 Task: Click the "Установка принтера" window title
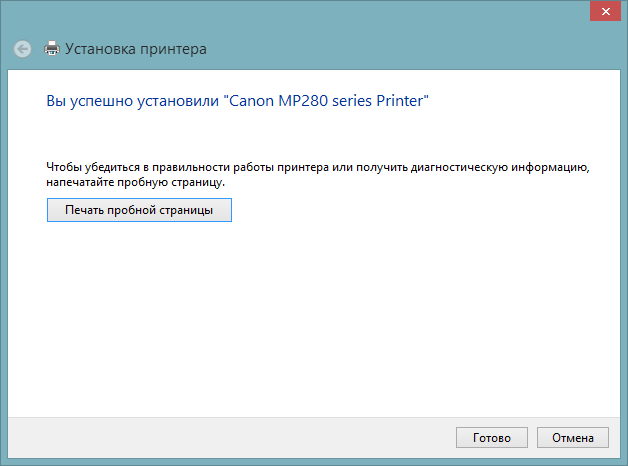tap(136, 48)
